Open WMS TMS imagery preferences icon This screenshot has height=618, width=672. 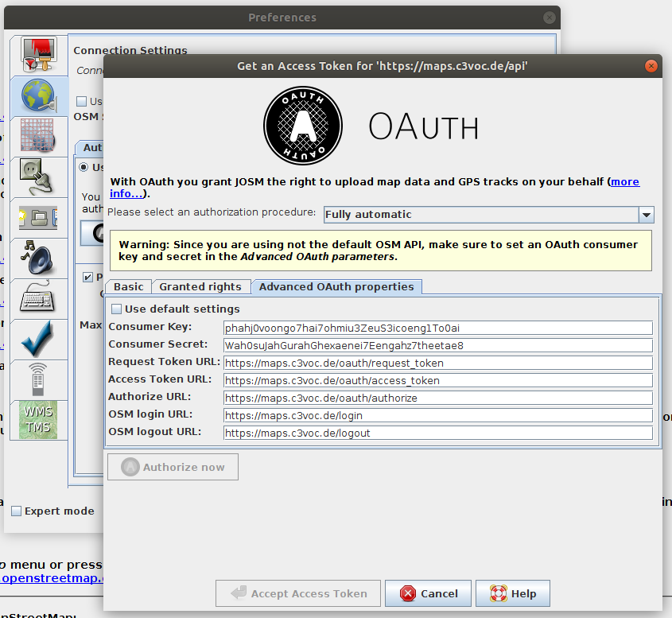[x=38, y=420]
